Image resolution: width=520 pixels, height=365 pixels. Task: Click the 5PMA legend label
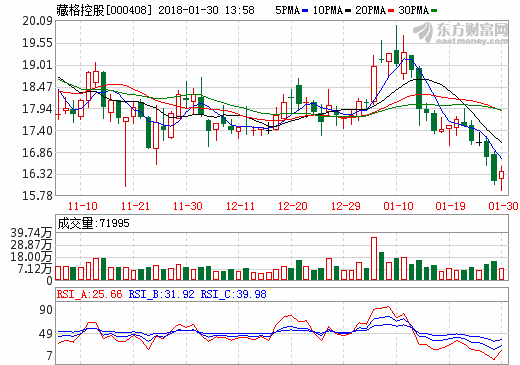pos(288,11)
